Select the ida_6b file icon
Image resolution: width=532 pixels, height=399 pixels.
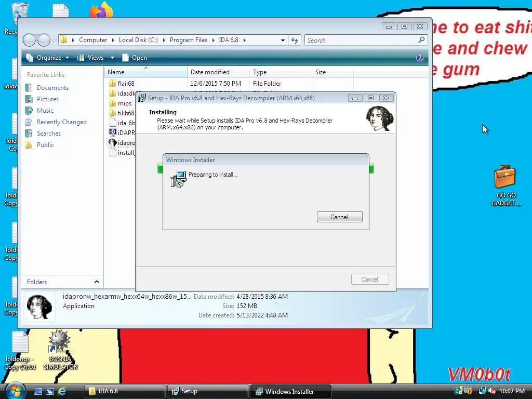[x=112, y=123]
